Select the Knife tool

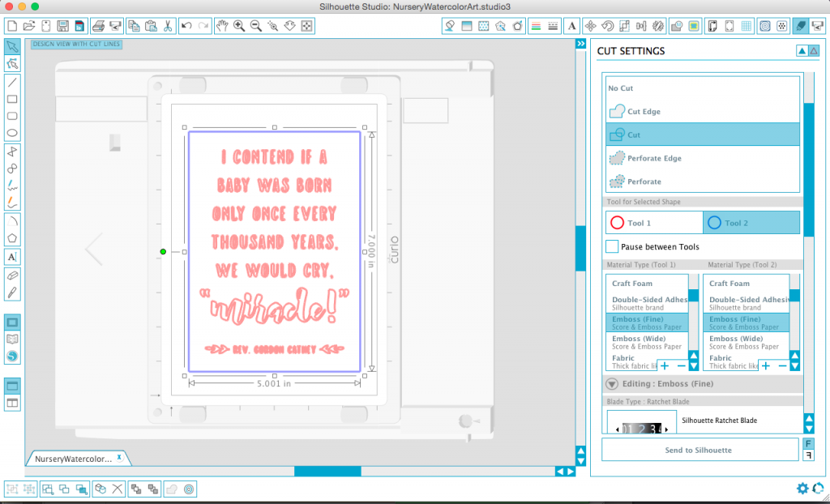click(x=12, y=293)
